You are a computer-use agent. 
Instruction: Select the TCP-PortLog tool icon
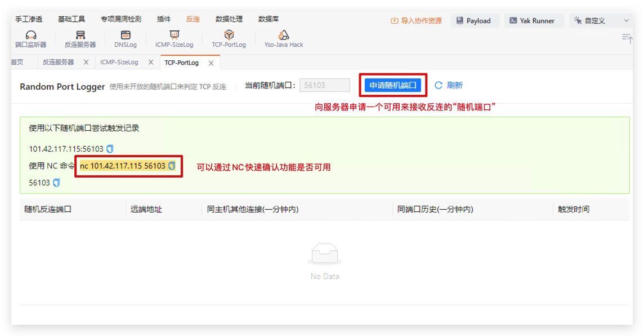pos(229,39)
